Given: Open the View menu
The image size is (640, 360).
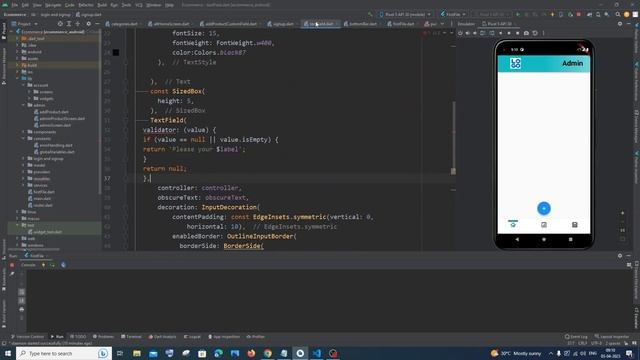Looking at the screenshot, I should tap(37, 5).
